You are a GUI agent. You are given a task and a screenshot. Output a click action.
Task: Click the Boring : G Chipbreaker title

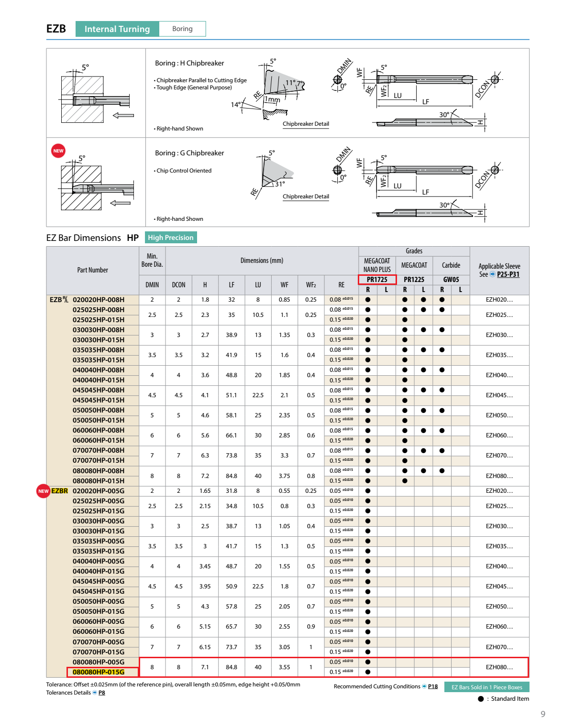point(189,153)
